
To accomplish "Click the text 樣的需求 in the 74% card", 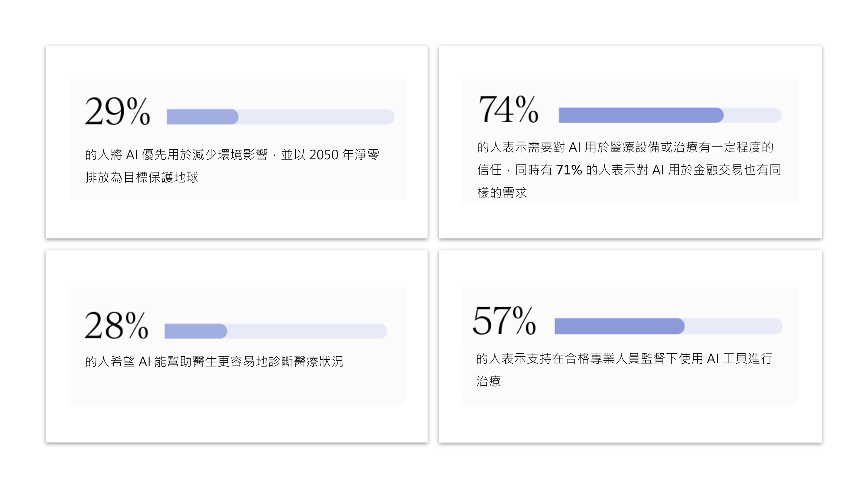I will click(502, 193).
